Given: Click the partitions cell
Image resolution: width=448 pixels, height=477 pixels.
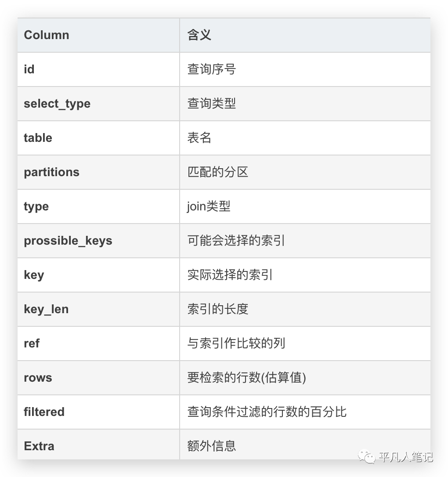Looking at the screenshot, I should (x=98, y=172).
